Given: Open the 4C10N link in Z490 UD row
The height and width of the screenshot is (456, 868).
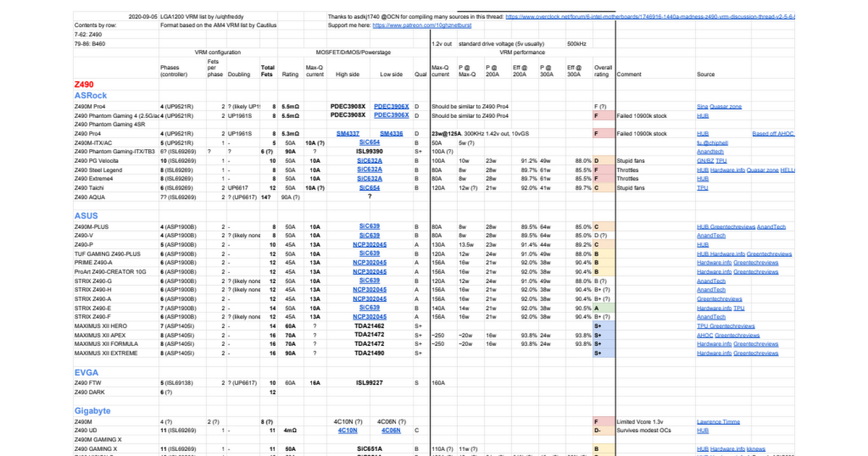Looking at the screenshot, I should click(x=348, y=430).
